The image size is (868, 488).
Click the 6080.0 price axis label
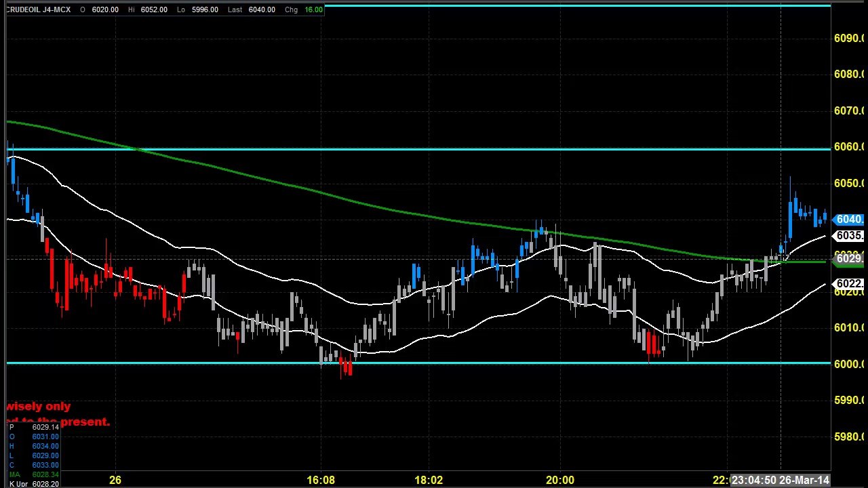(848, 74)
